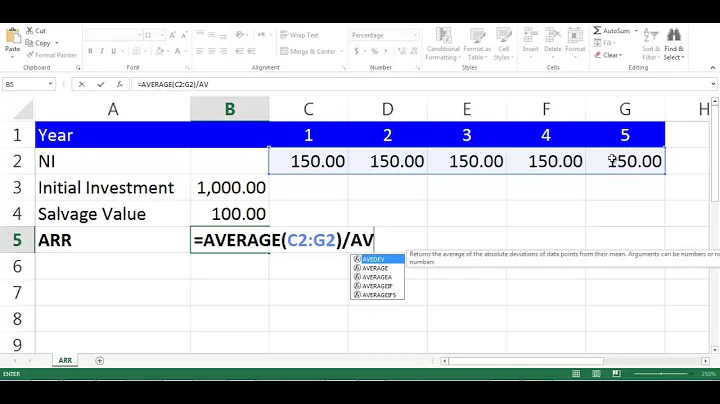Toggle Align Right in the Alignment group

(223, 51)
